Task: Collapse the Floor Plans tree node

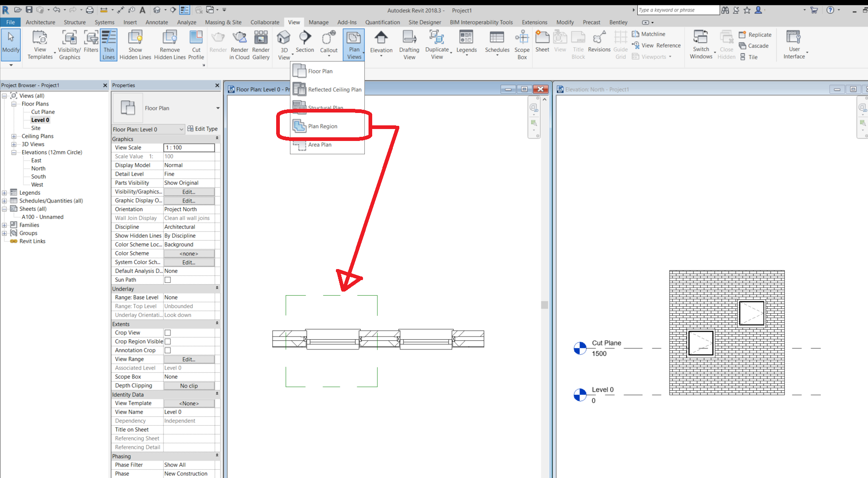Action: (13, 104)
